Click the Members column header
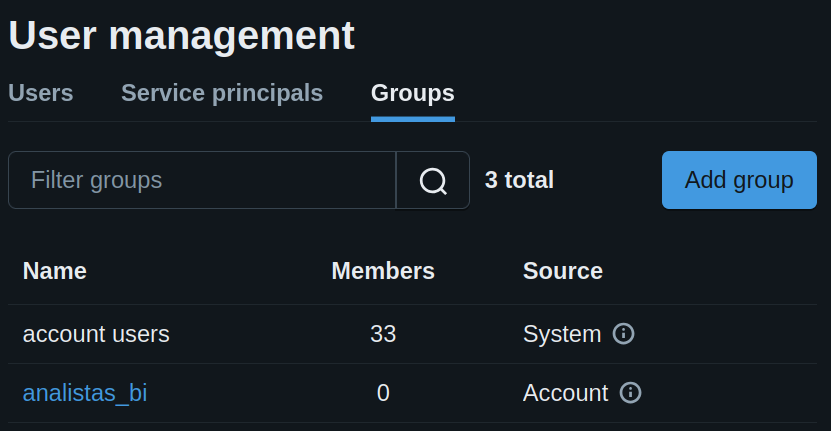 [383, 271]
